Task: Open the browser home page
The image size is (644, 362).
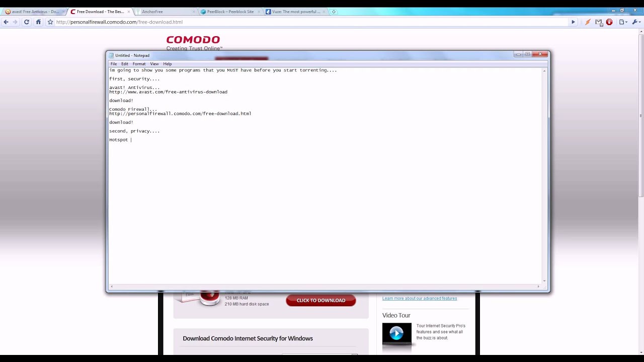Action: (x=38, y=22)
